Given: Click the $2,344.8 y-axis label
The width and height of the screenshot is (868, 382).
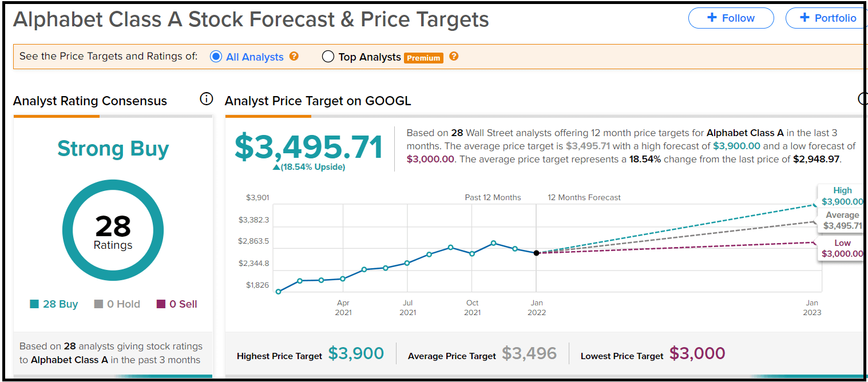Looking at the screenshot, I should [253, 264].
